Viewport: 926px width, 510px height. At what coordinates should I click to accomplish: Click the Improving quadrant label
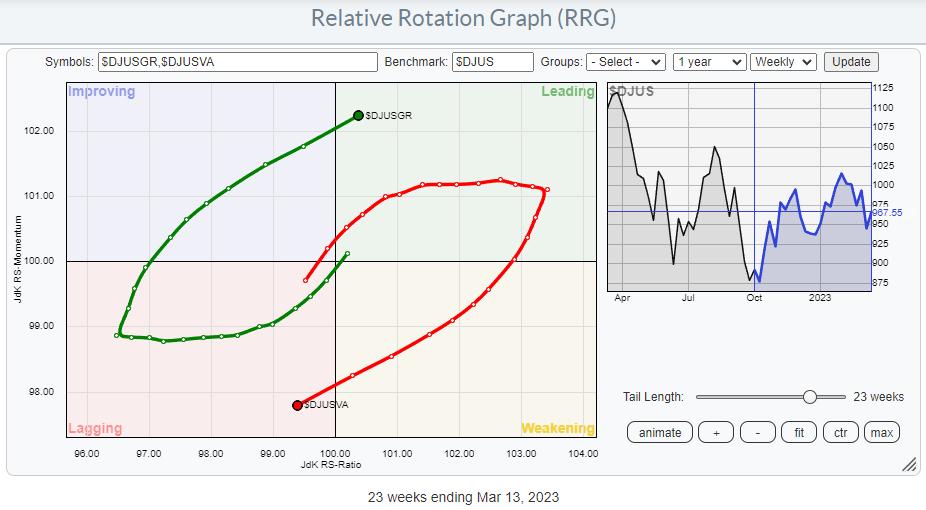click(102, 91)
